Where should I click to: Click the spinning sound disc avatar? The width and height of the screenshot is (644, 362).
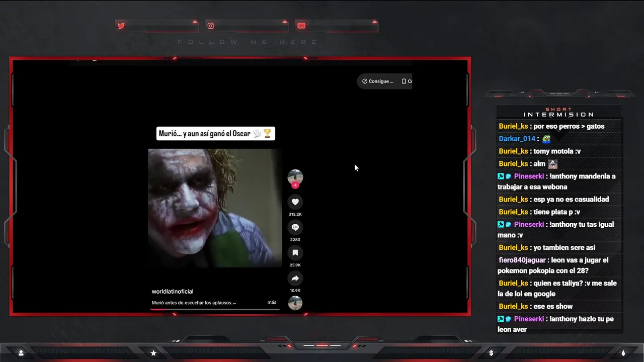point(295,303)
